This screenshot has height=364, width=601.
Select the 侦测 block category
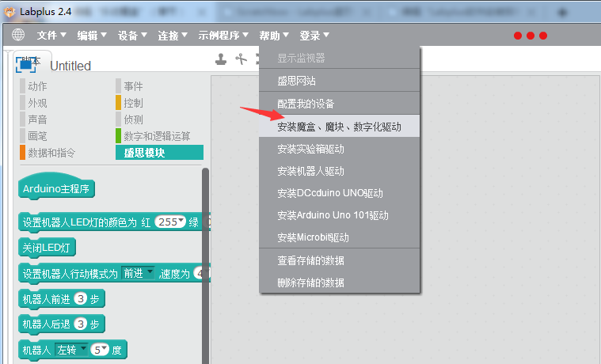pos(130,119)
